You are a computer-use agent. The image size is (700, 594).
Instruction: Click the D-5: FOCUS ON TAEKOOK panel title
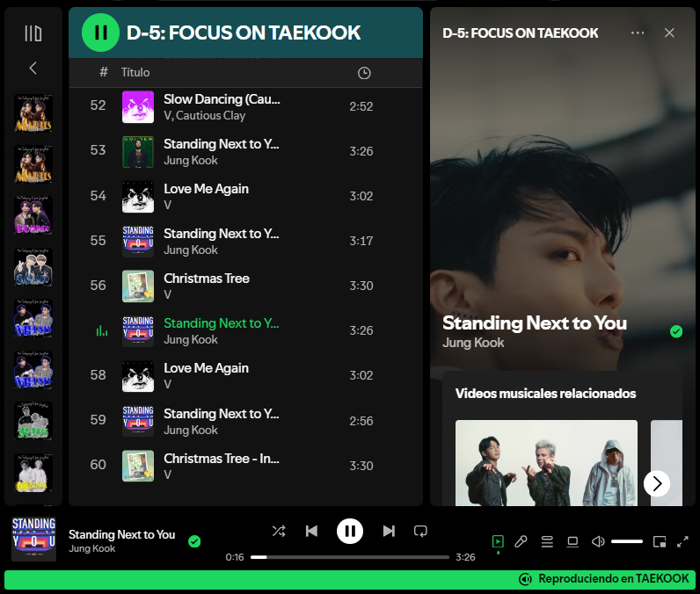(x=520, y=33)
